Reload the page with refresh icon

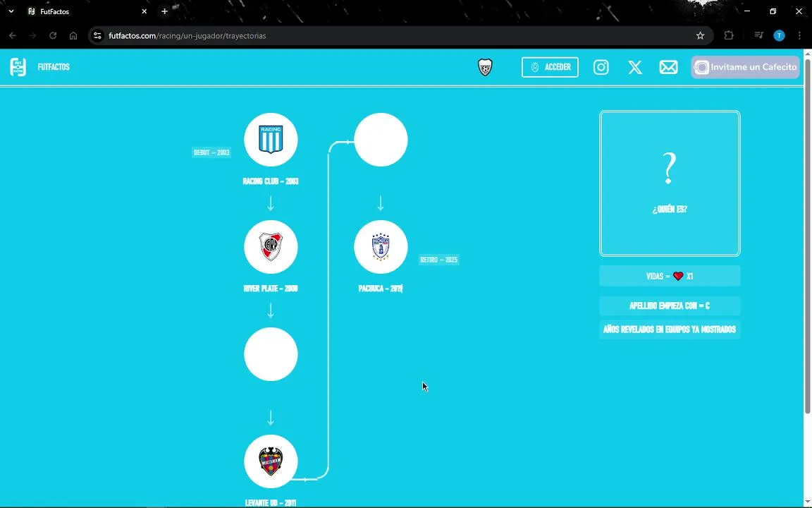click(x=53, y=36)
